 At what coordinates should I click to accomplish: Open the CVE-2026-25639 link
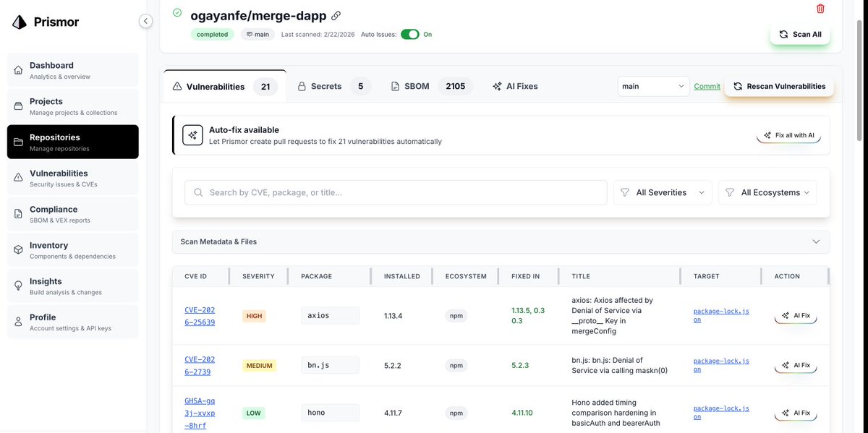click(200, 316)
